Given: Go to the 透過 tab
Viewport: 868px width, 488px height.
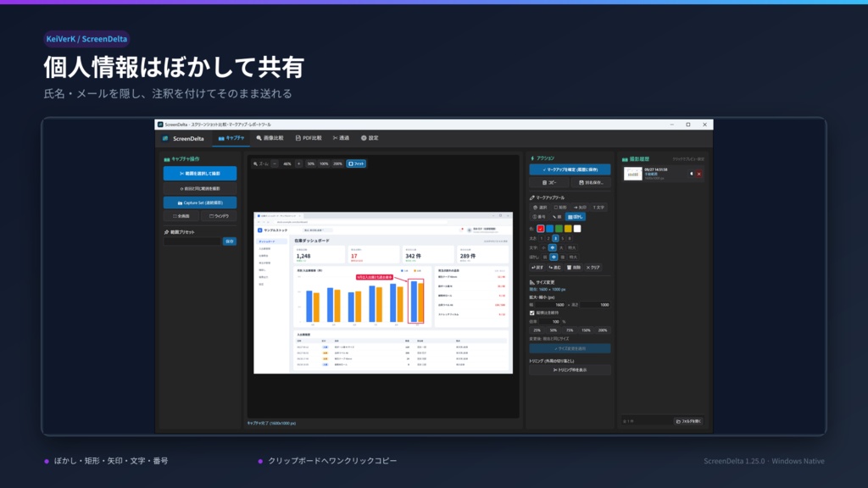Looking at the screenshot, I should 341,138.
